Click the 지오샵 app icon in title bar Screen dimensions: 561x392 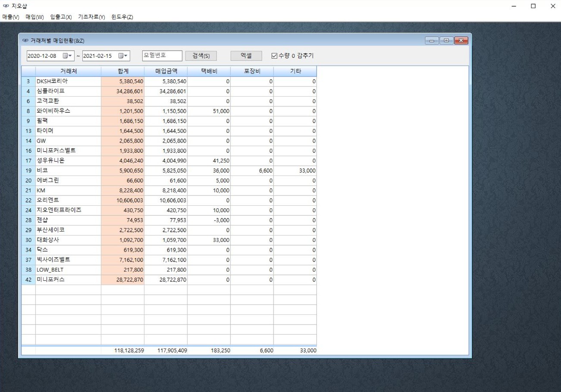click(6, 6)
